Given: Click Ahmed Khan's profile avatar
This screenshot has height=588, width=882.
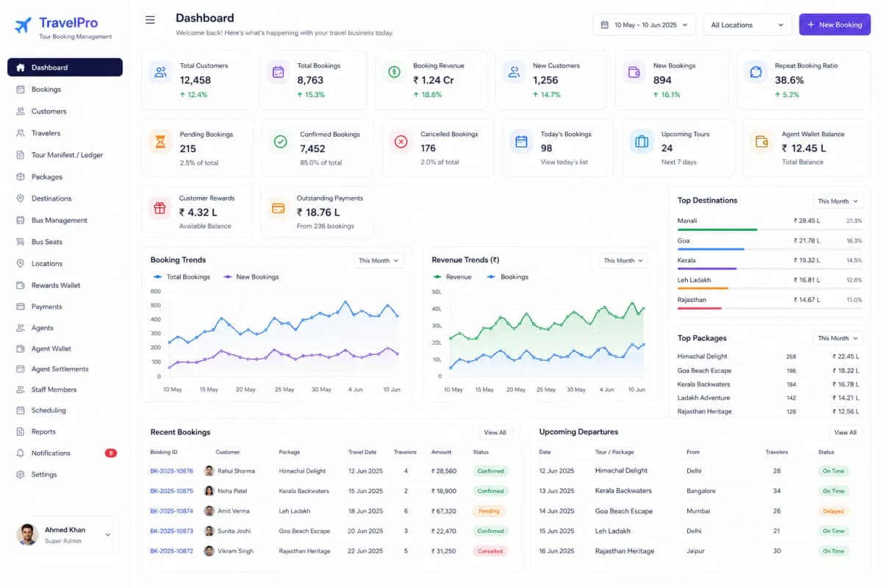Looking at the screenshot, I should click(27, 534).
